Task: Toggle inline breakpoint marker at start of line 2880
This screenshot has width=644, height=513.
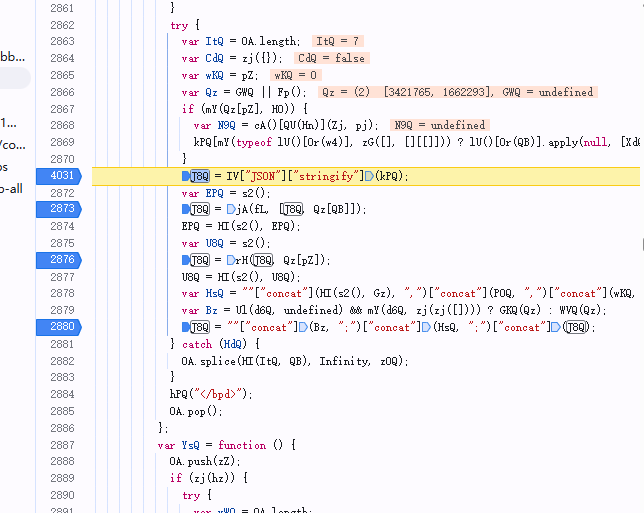Action: [186, 327]
